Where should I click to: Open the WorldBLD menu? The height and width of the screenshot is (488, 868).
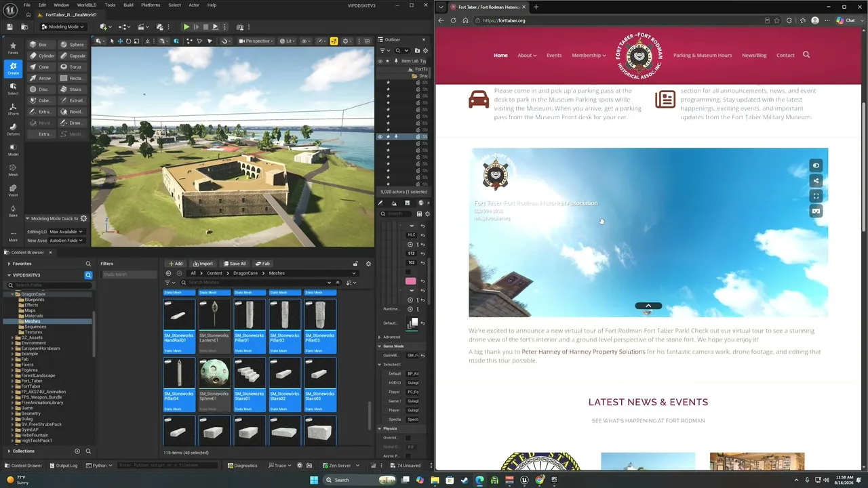click(x=87, y=5)
